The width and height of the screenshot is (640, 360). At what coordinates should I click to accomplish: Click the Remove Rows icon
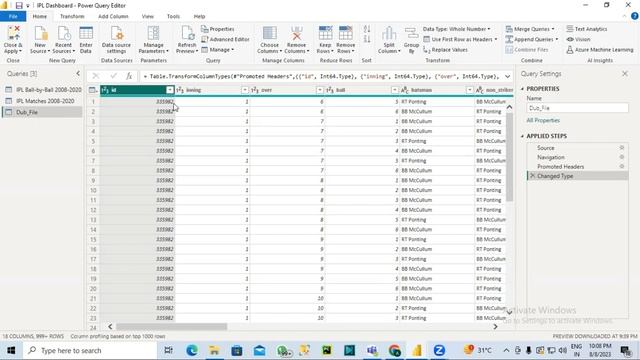345,34
